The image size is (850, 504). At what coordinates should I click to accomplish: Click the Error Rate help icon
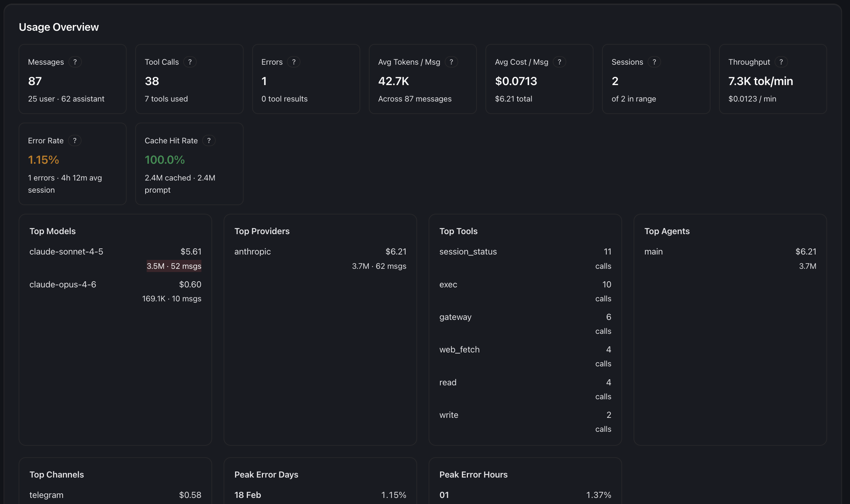coord(75,140)
